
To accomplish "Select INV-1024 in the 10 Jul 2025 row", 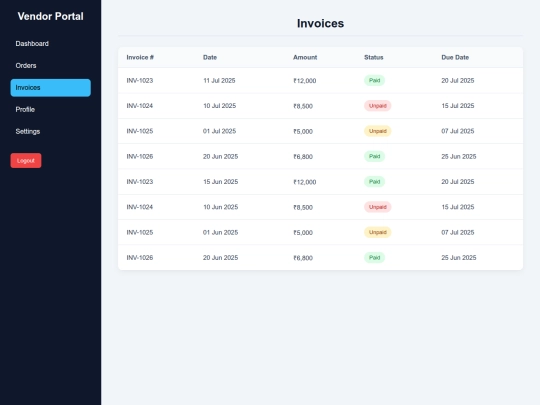I will [139, 106].
